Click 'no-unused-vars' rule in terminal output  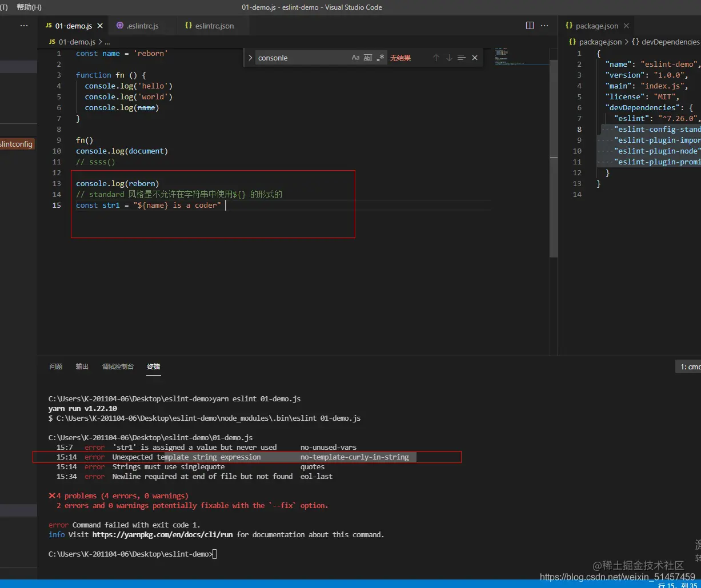coord(328,448)
